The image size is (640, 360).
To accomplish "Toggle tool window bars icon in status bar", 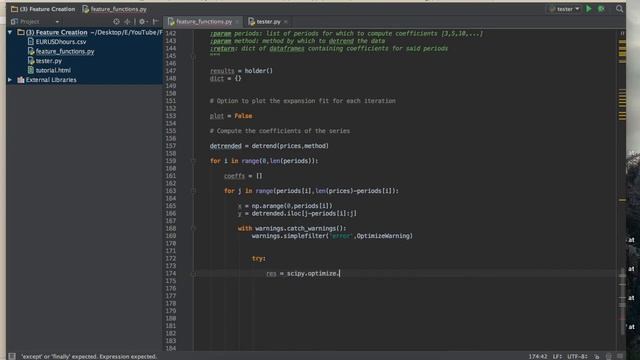I will tap(12, 356).
